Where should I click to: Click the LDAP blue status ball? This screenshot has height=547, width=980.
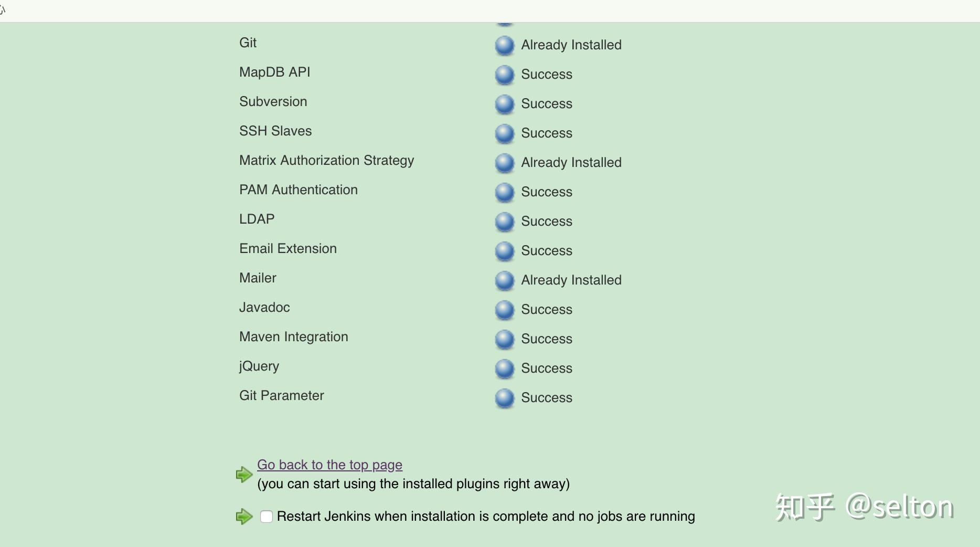(x=505, y=222)
